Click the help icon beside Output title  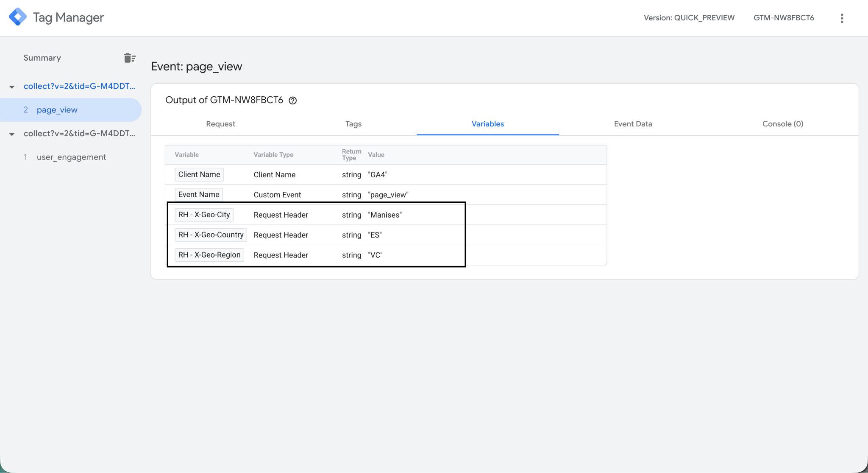[292, 101]
